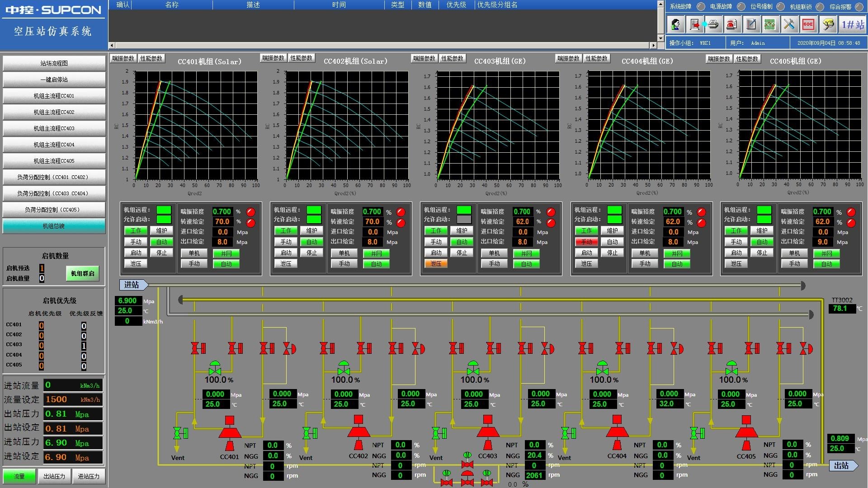
Task: Toggle CC404 red 手动 mode button
Action: pyautogui.click(x=587, y=242)
